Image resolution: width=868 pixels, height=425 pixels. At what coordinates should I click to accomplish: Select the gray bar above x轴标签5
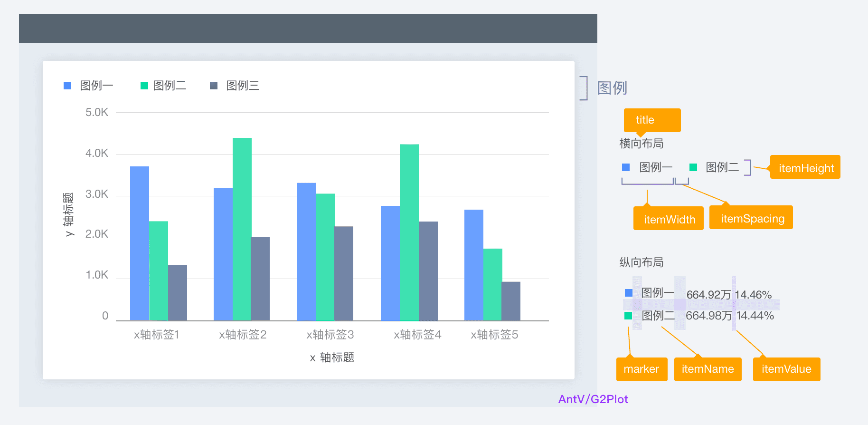click(x=511, y=301)
